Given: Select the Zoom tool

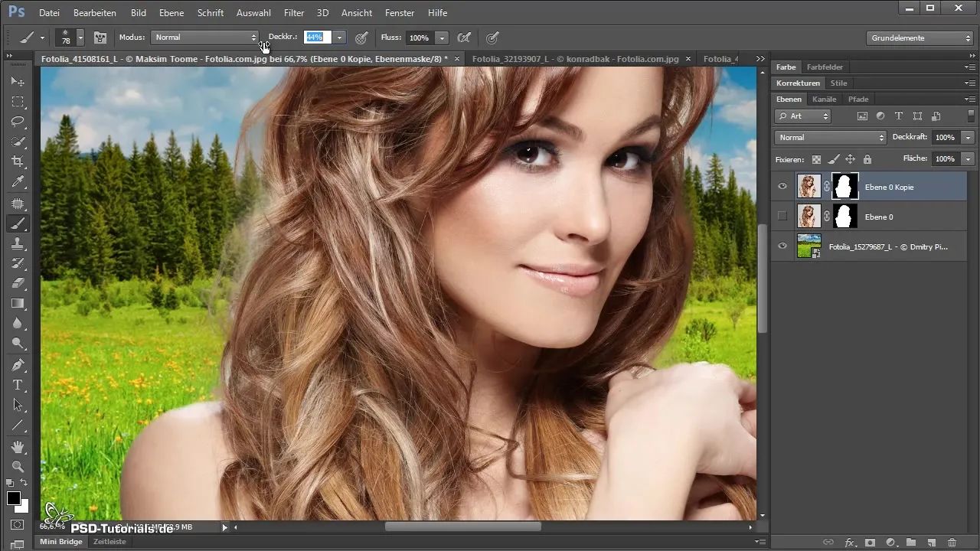Looking at the screenshot, I should (18, 466).
